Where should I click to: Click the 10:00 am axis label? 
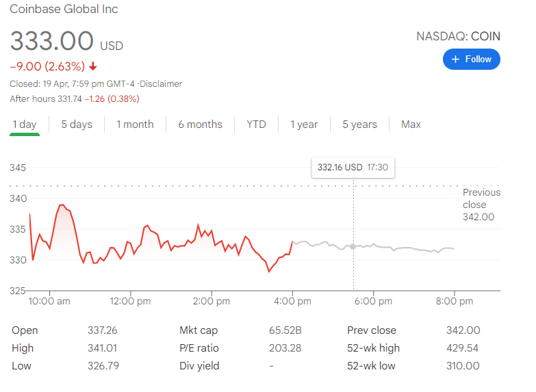click(x=49, y=301)
